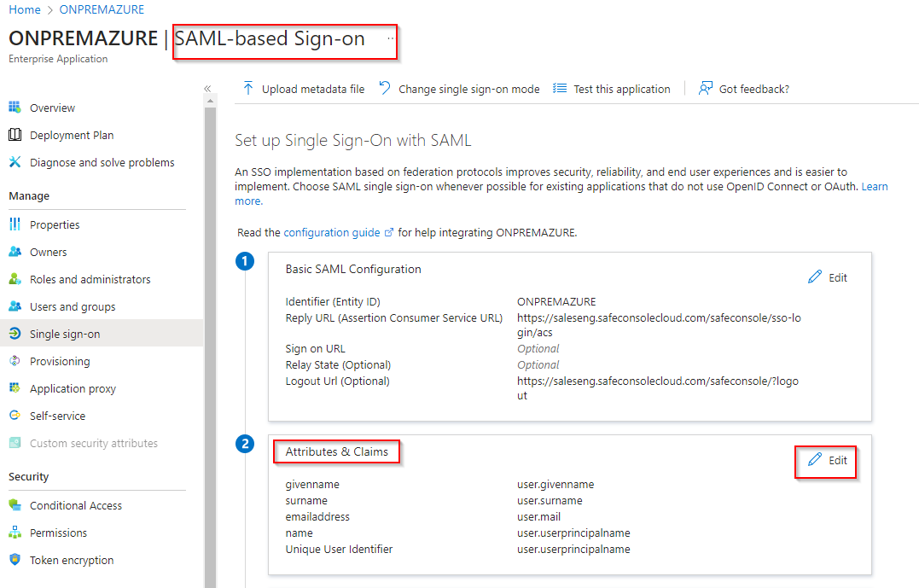This screenshot has width=919, height=588.
Task: Open the configuration guide link
Action: tap(332, 233)
